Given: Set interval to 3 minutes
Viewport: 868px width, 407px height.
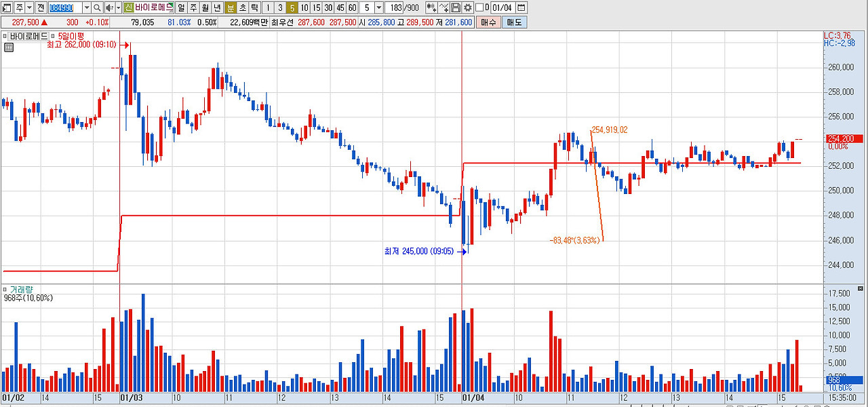Looking at the screenshot, I should pos(280,7).
